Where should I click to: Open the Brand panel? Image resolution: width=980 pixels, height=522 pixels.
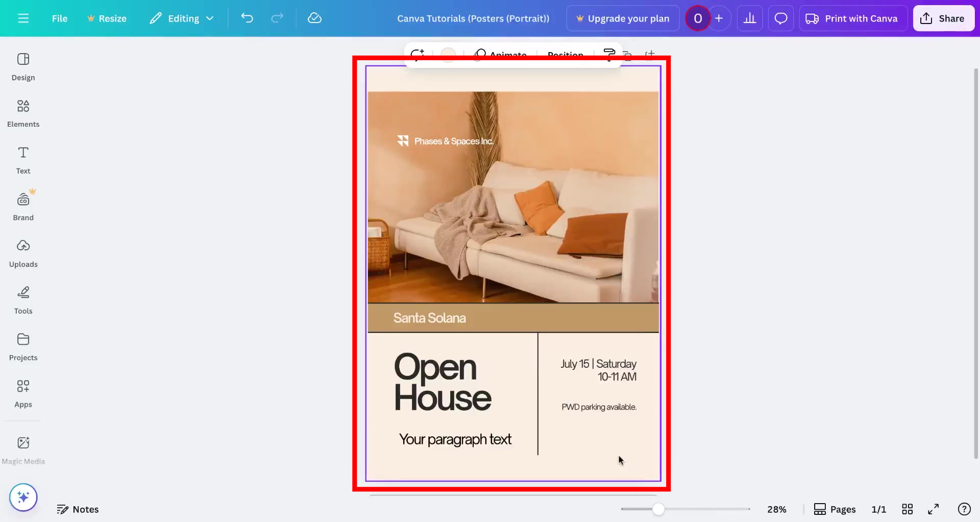click(23, 205)
